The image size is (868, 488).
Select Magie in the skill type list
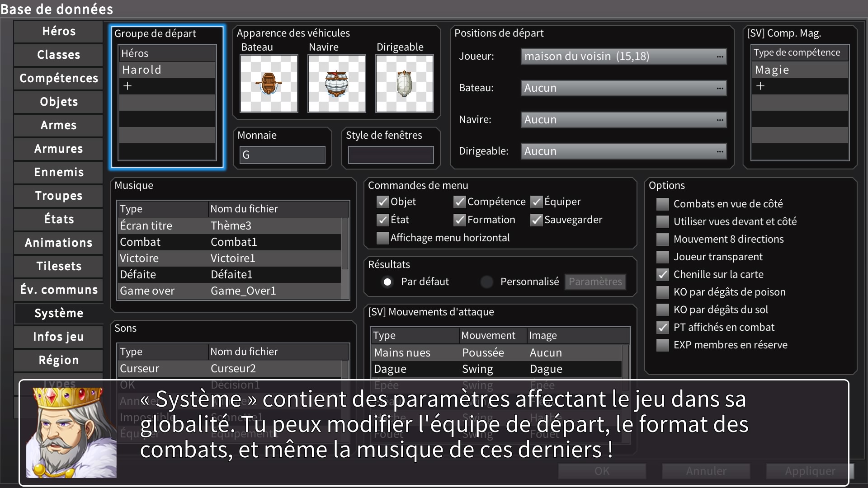click(800, 70)
